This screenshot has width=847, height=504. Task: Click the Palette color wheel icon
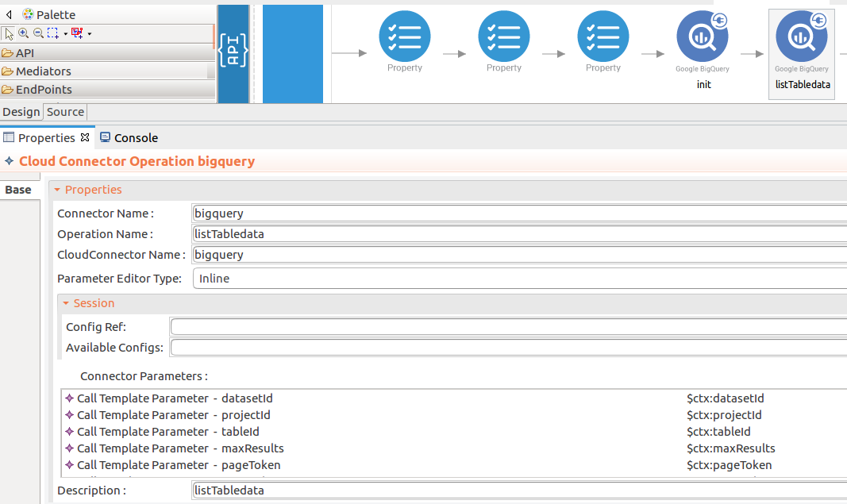28,14
